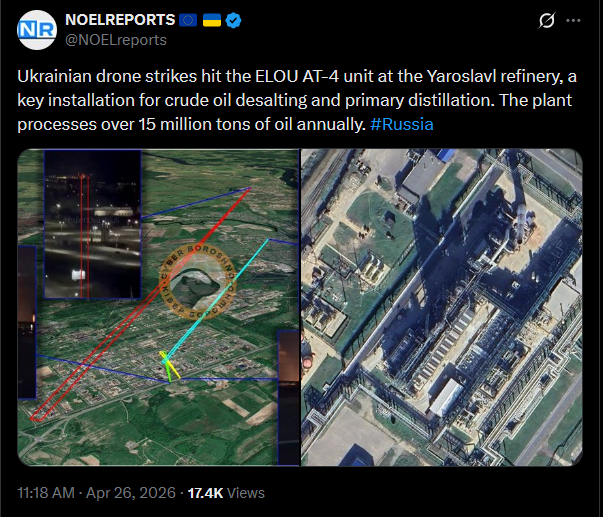603x517 pixels.
Task: Click the night footage inset on the map
Action: click(92, 224)
